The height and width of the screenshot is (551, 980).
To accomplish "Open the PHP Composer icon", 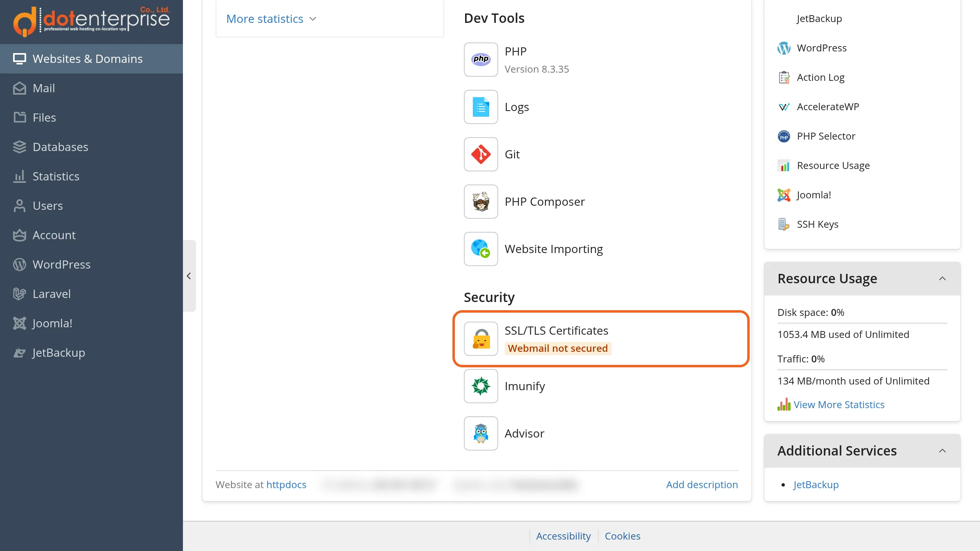I will pyautogui.click(x=481, y=202).
